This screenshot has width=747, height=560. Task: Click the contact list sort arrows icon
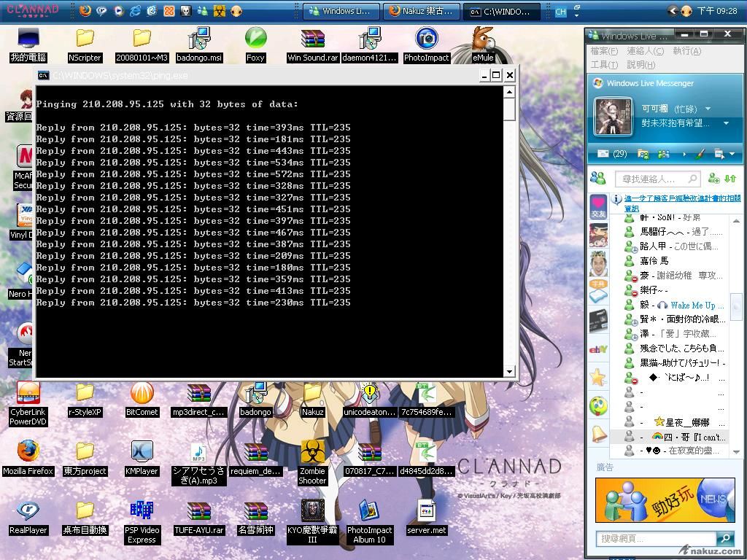(x=729, y=179)
